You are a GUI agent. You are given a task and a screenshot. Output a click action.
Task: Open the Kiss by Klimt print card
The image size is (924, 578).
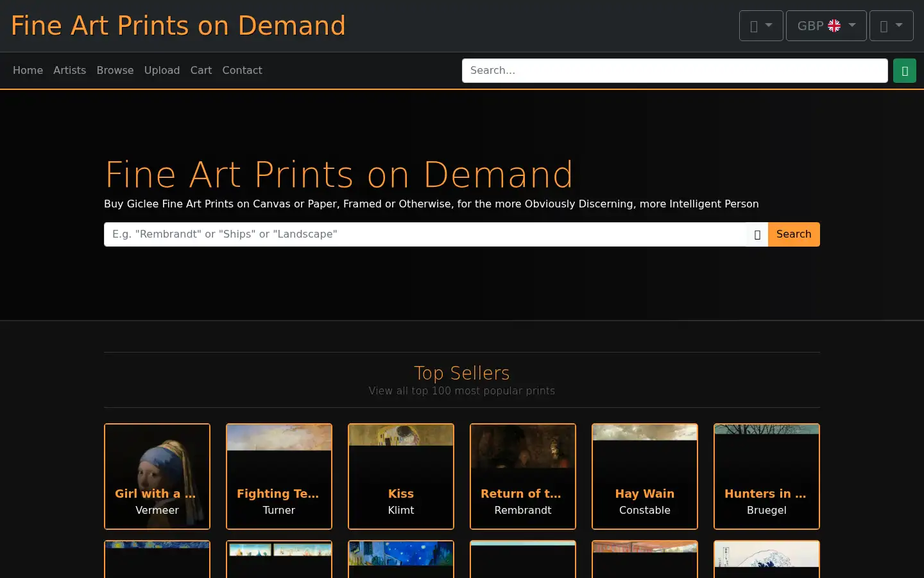point(401,477)
